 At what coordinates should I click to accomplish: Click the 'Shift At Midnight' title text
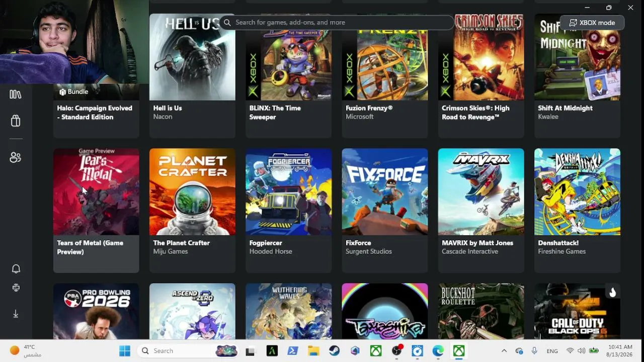(x=565, y=108)
